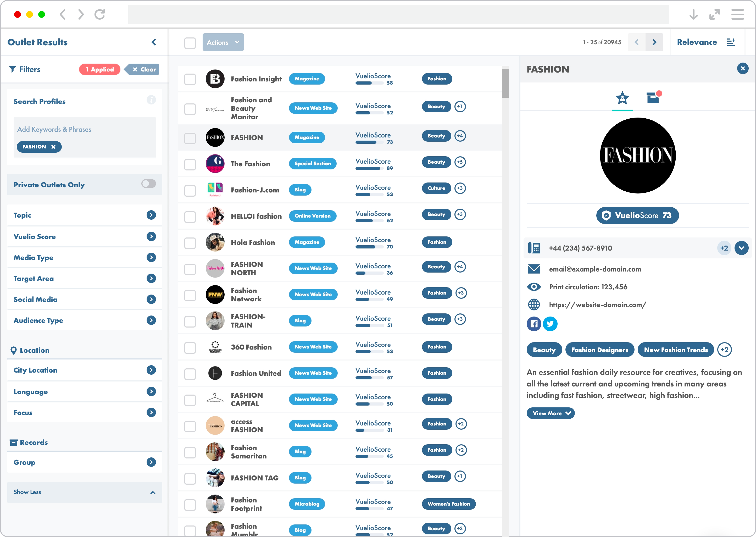The height and width of the screenshot is (537, 756).
Task: Toggle the Private Outlets Only switch
Action: [x=148, y=184]
